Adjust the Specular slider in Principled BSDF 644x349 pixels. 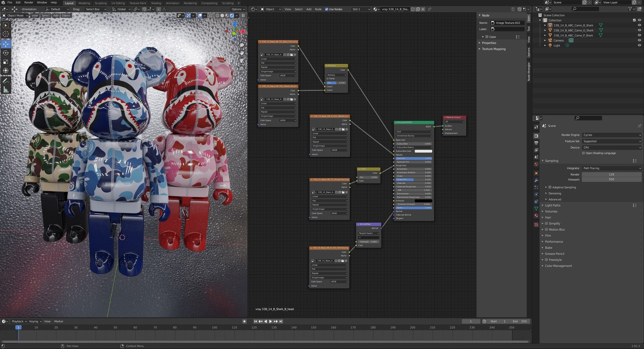tap(414, 158)
